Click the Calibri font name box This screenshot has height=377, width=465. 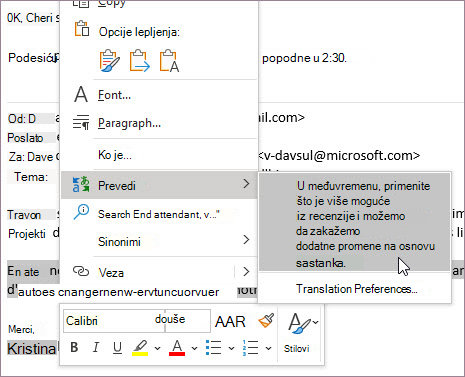tap(114, 321)
